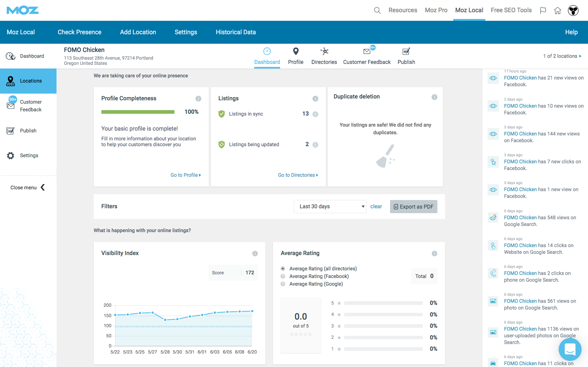The image size is (588, 367).
Task: Follow the Go to Directories link
Action: pyautogui.click(x=298, y=175)
